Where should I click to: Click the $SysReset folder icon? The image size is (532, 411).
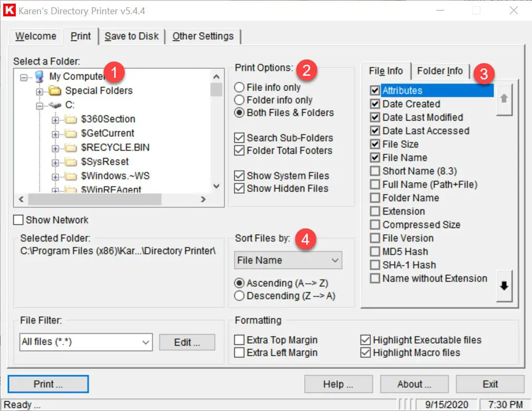[71, 162]
